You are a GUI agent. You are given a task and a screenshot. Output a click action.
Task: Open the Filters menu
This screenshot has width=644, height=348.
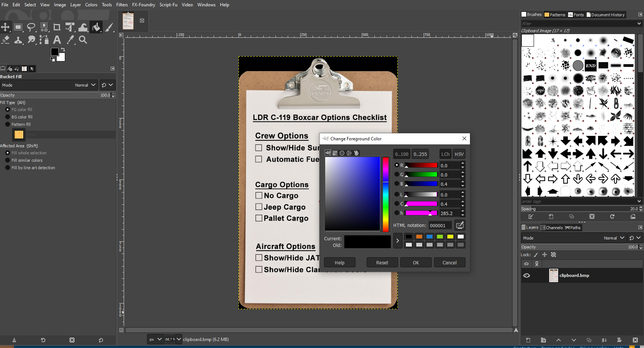[x=122, y=5]
